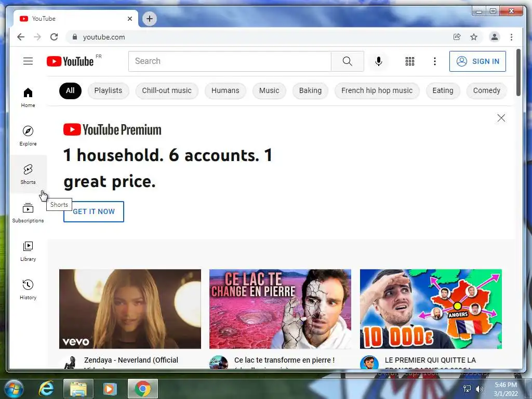Select the Playlists filter chip

108,90
